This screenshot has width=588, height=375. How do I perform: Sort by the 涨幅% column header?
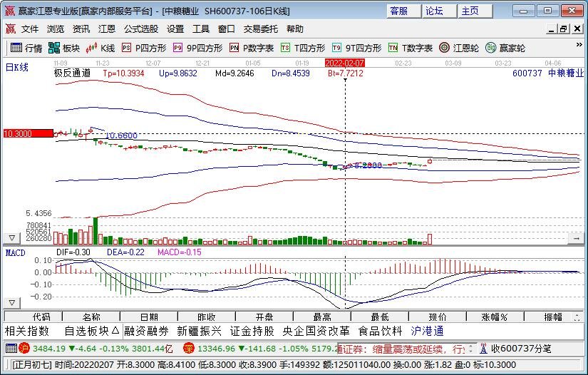(x=495, y=317)
